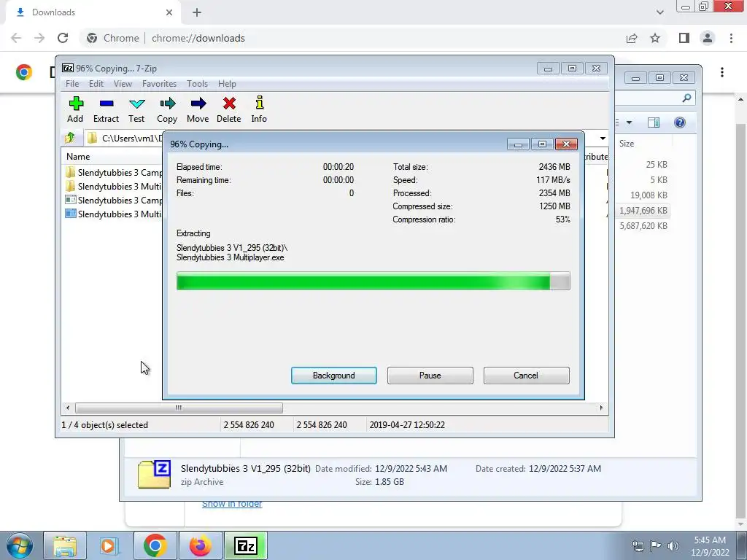Open a new Chrome tab
Image resolution: width=747 pixels, height=560 pixels.
pyautogui.click(x=197, y=12)
